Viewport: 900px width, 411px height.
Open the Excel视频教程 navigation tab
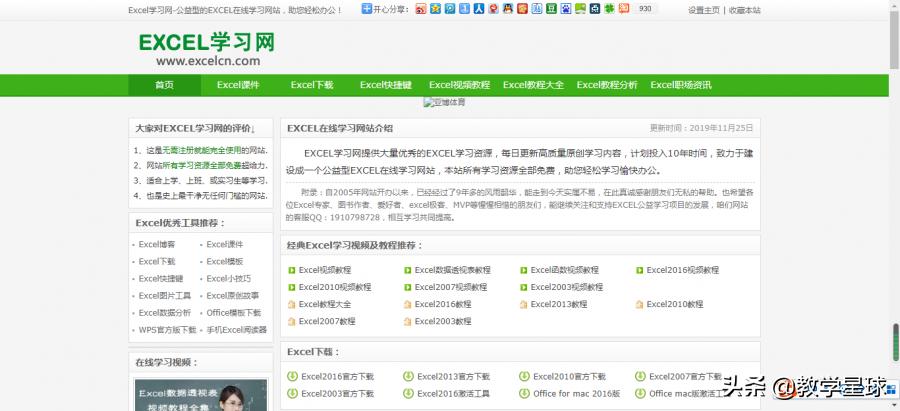459,85
